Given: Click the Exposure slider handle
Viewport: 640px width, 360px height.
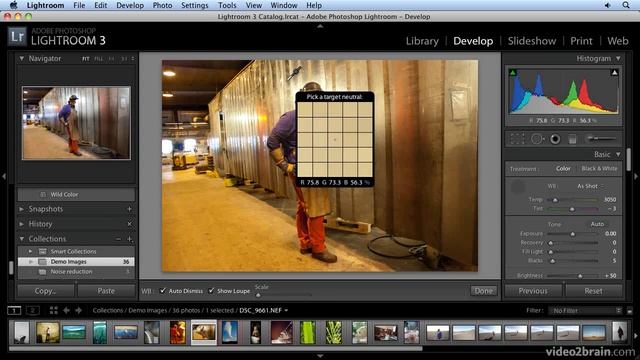Looking at the screenshot, I should pyautogui.click(x=572, y=234).
